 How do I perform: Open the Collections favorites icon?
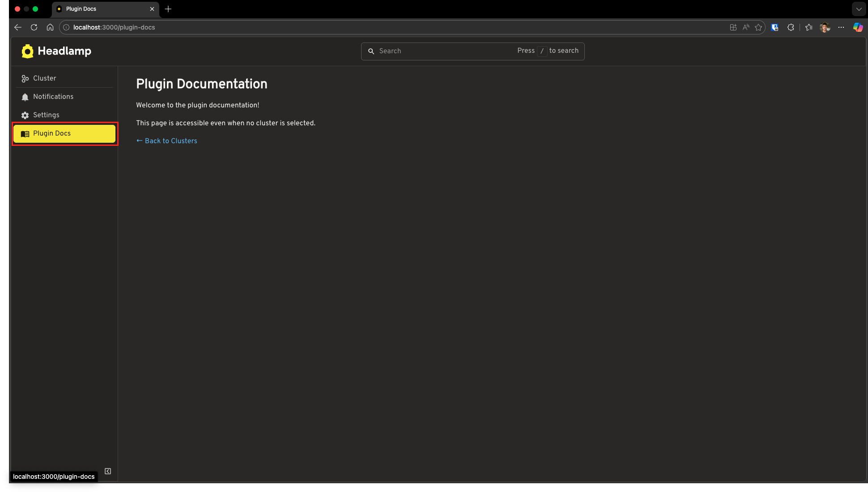coord(808,27)
